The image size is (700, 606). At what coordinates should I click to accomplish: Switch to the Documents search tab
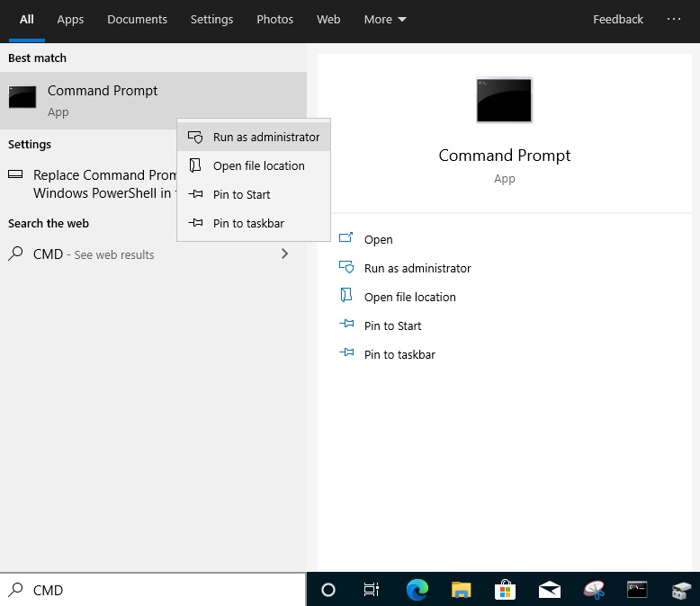[137, 20]
